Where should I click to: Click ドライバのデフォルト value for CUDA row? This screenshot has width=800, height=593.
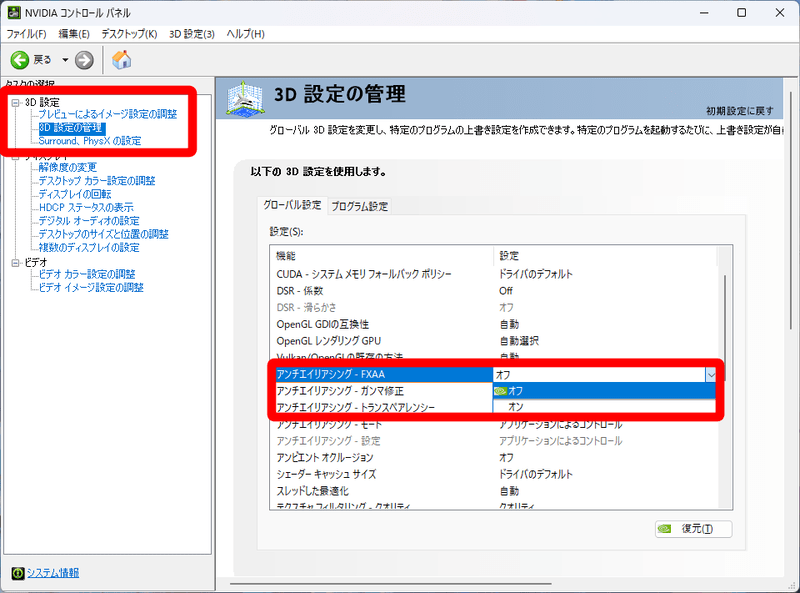point(536,274)
